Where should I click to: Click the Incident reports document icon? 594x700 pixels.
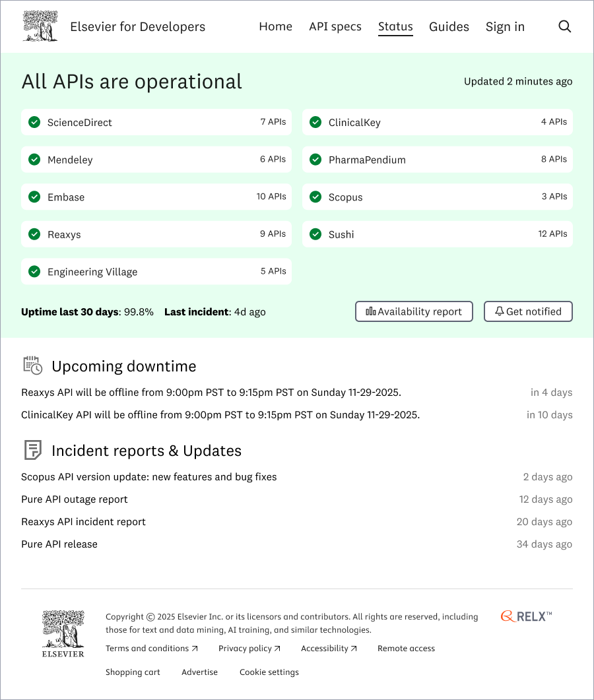pos(32,450)
